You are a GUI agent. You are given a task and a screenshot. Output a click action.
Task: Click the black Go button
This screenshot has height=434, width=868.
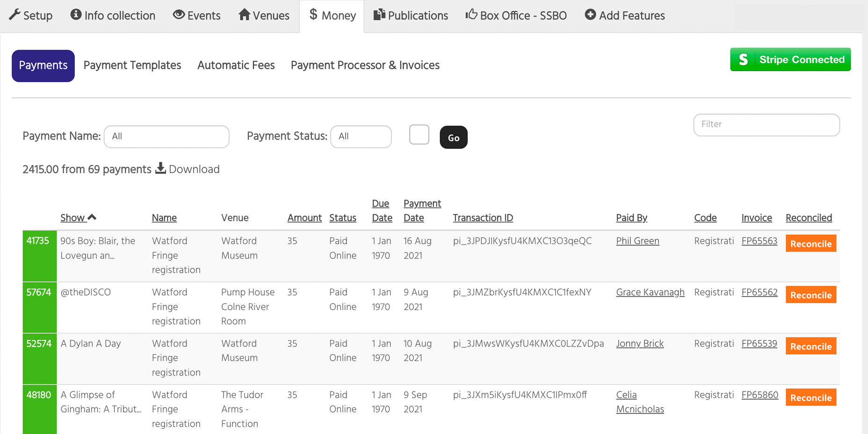click(x=454, y=137)
